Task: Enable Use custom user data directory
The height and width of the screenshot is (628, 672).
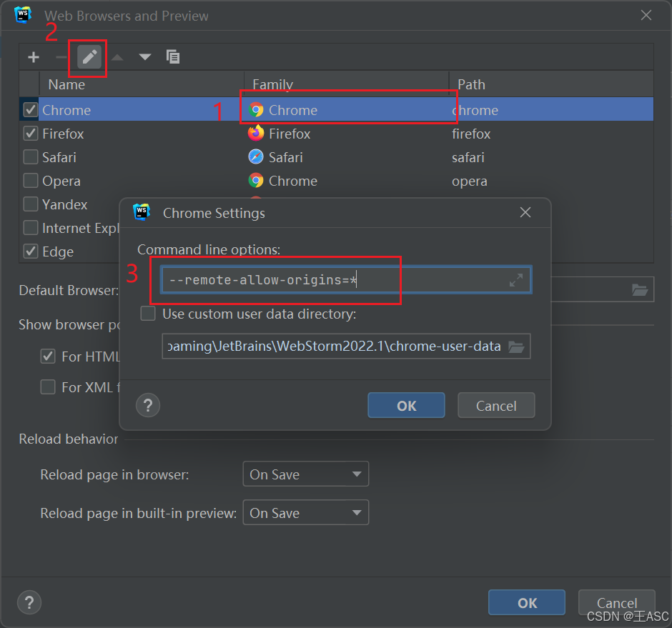Action: [148, 314]
